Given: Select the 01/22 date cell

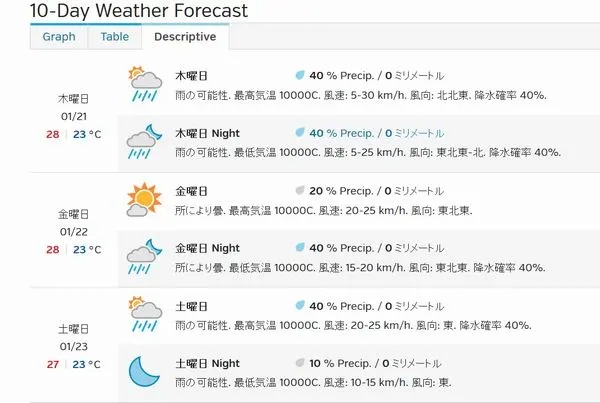Looking at the screenshot, I should (x=74, y=232).
